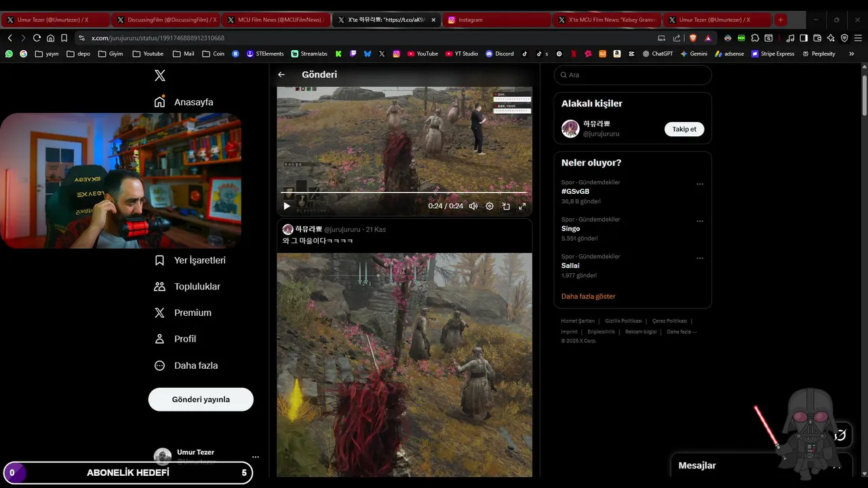Open Topluluklar communities
The image size is (868, 488).
pos(187,287)
